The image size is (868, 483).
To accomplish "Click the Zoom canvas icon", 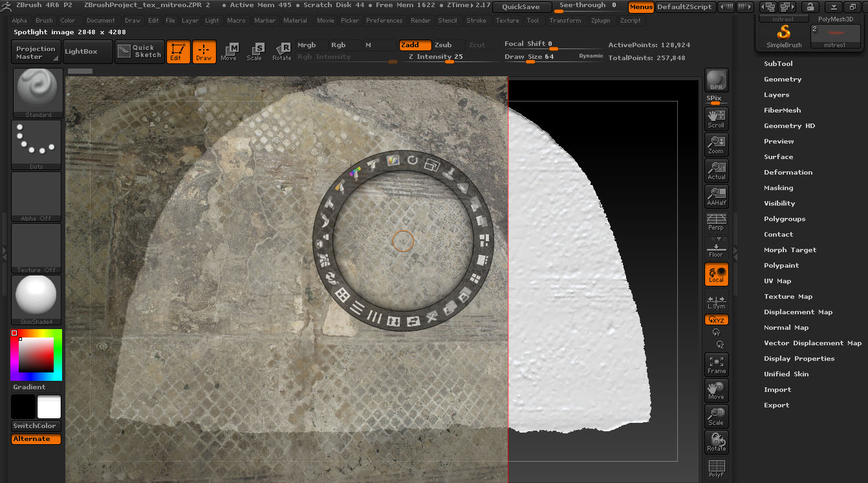I will tap(716, 144).
